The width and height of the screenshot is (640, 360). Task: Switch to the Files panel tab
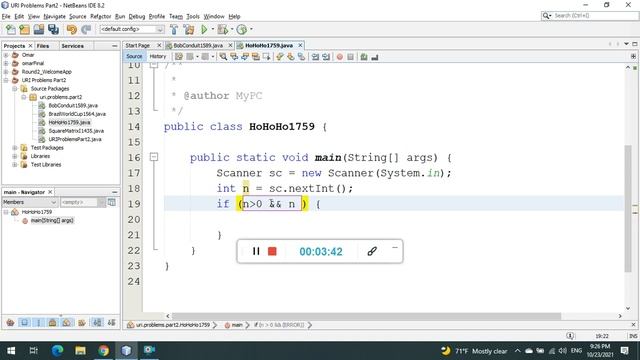[x=43, y=46]
